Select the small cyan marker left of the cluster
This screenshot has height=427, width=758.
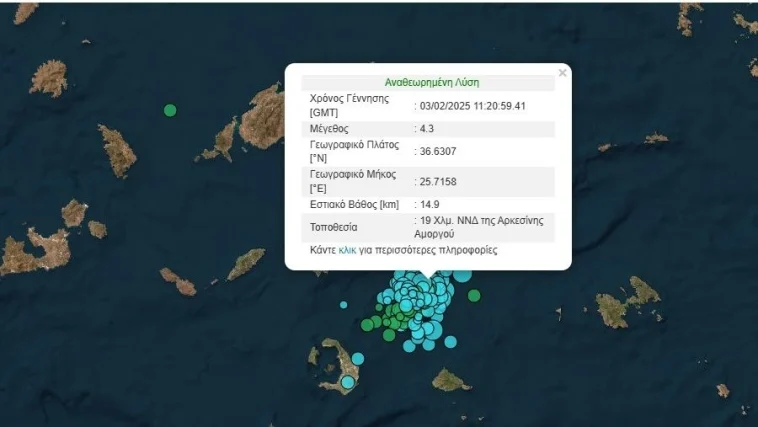[x=343, y=305]
